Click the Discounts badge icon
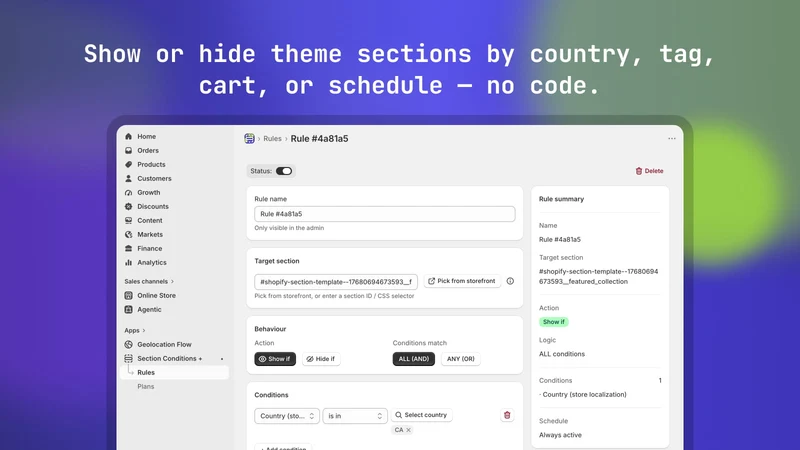The height and width of the screenshot is (450, 800). [129, 207]
